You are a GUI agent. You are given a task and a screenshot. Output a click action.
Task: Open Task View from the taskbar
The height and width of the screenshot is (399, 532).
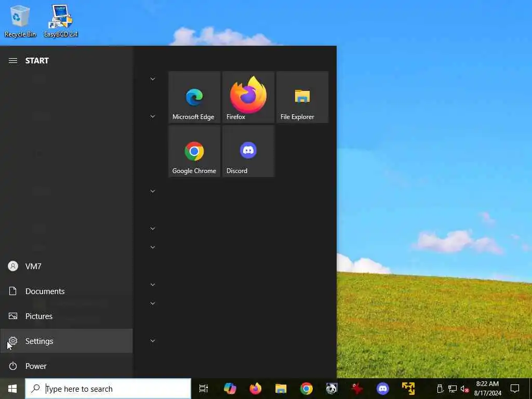point(204,389)
